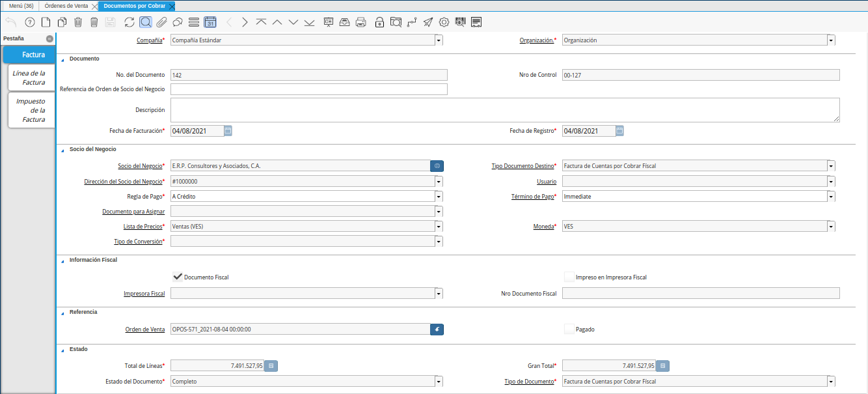Open the Línea de la Factura tab
Viewport: 868px width, 394px height.
[x=29, y=77]
